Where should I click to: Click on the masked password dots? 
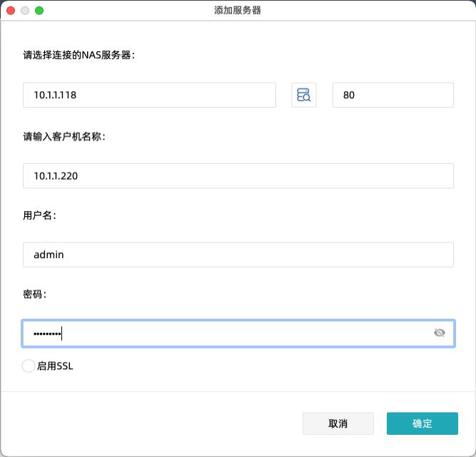click(43, 333)
